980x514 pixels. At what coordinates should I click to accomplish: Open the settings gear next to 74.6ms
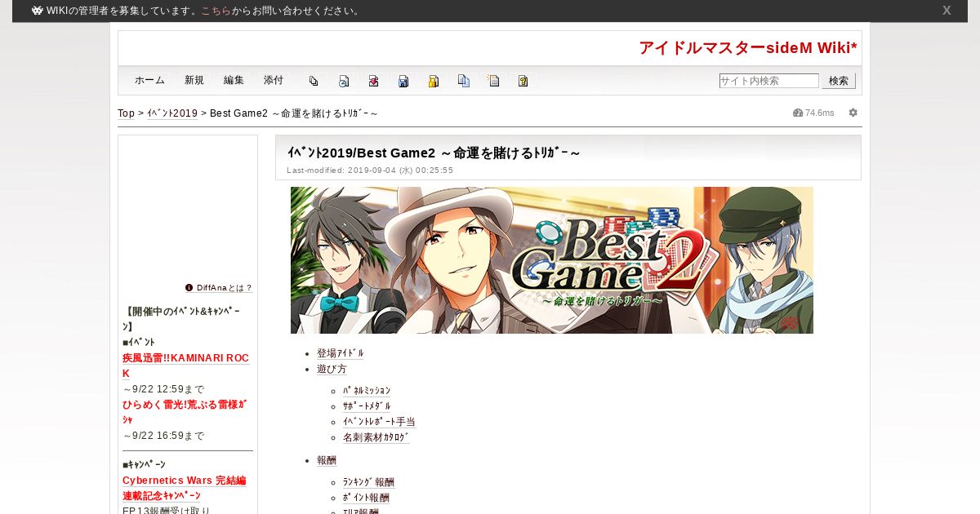pyautogui.click(x=853, y=113)
